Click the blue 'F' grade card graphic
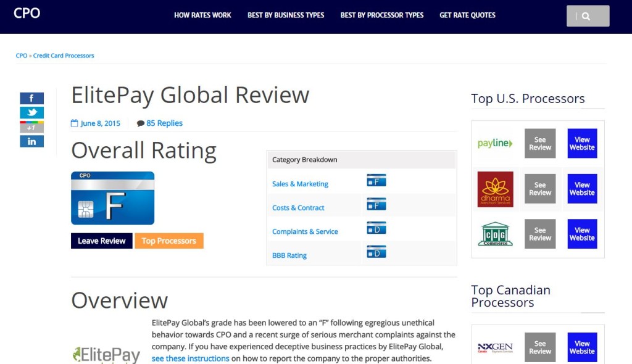The width and height of the screenshot is (632, 364). pos(112,199)
